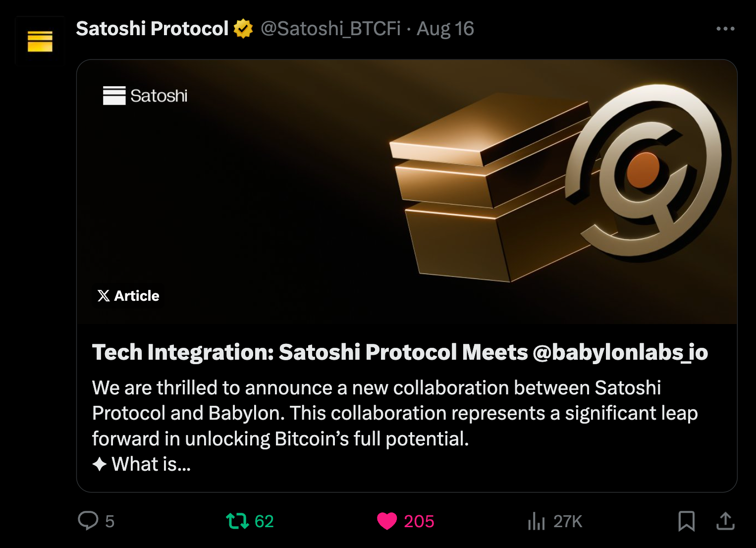Bookmark this post
The width and height of the screenshot is (756, 548).
[686, 521]
